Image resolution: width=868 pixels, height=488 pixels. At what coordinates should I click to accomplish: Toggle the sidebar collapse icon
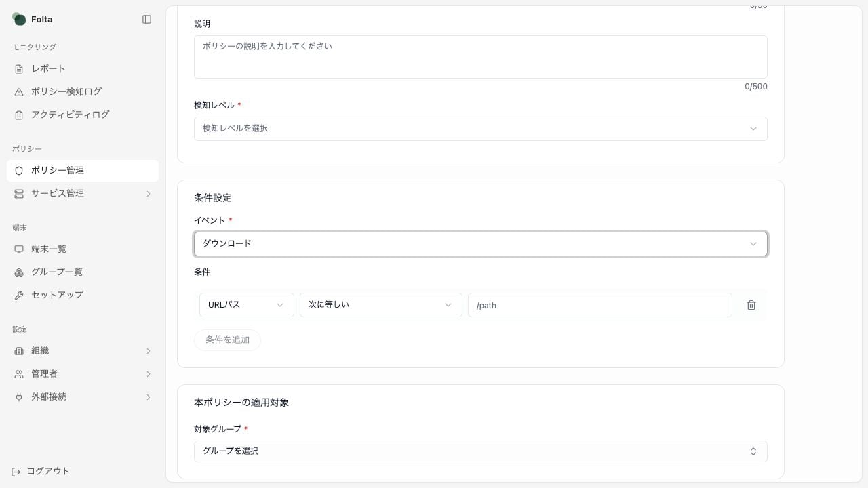pos(146,20)
